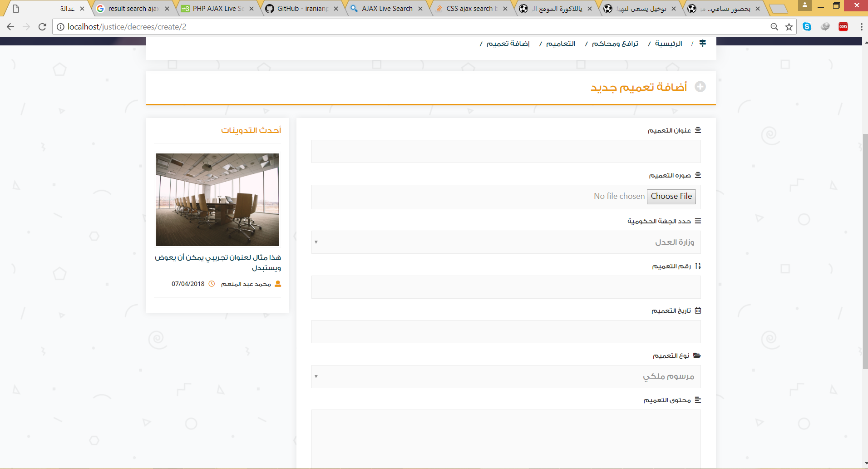Bookmark page with the star icon
The image size is (868, 469).
point(789,27)
